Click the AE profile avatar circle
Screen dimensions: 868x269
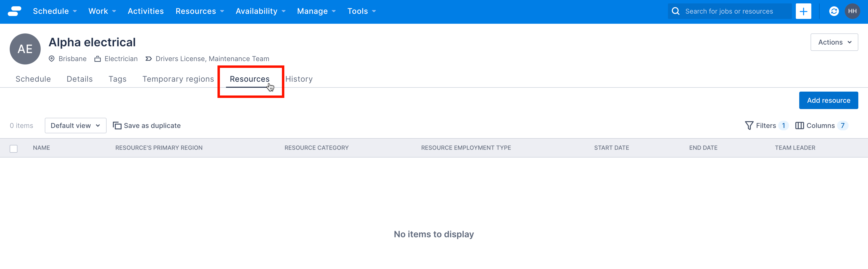pos(25,49)
